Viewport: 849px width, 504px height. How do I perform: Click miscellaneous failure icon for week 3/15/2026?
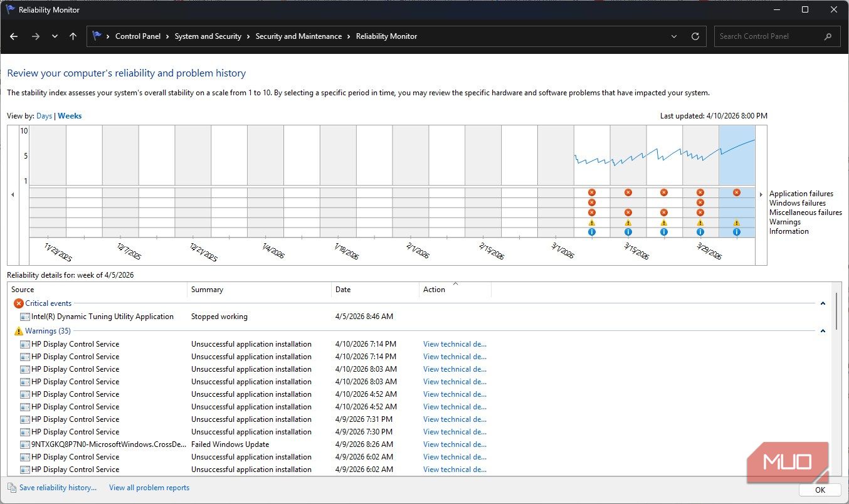tap(628, 213)
